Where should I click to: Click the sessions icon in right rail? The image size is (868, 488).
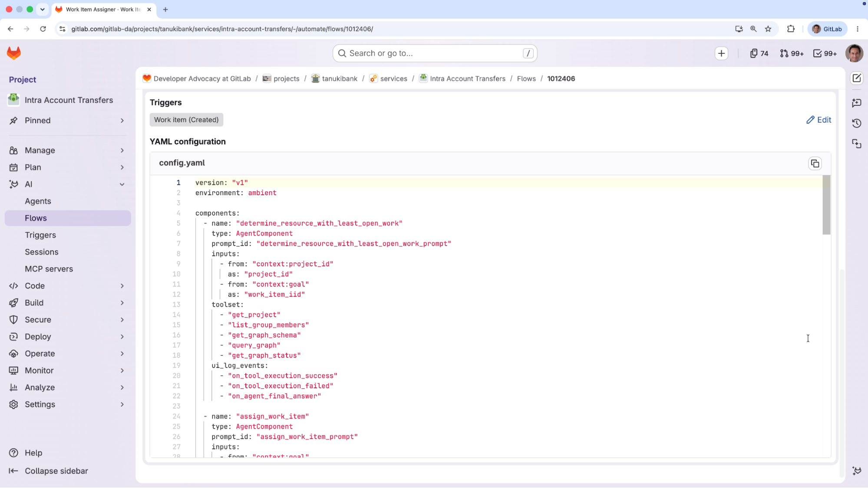[x=857, y=144]
